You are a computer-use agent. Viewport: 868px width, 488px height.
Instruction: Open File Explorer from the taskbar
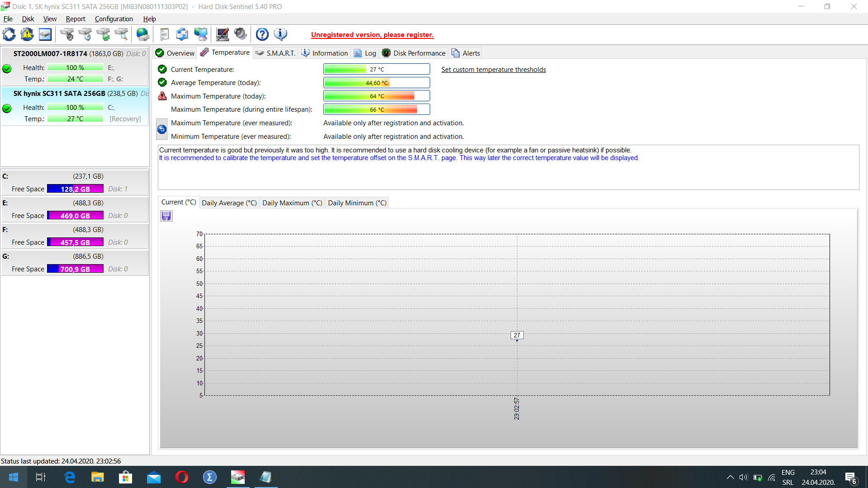click(97, 477)
